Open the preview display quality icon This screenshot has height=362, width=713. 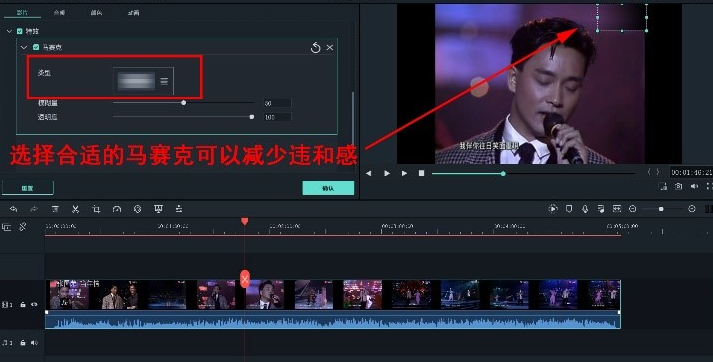(663, 186)
